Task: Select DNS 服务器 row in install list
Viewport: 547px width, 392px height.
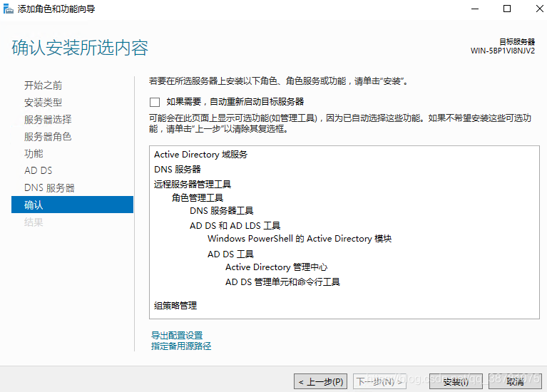Action: coord(177,170)
